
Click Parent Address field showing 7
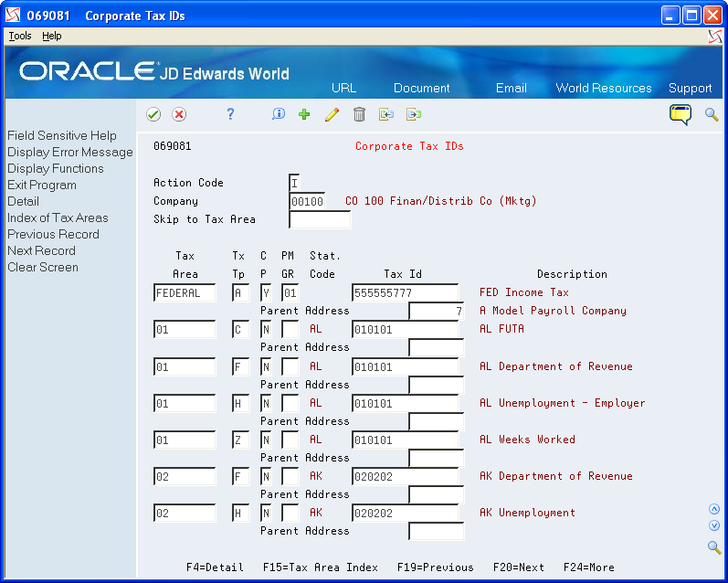tap(436, 311)
